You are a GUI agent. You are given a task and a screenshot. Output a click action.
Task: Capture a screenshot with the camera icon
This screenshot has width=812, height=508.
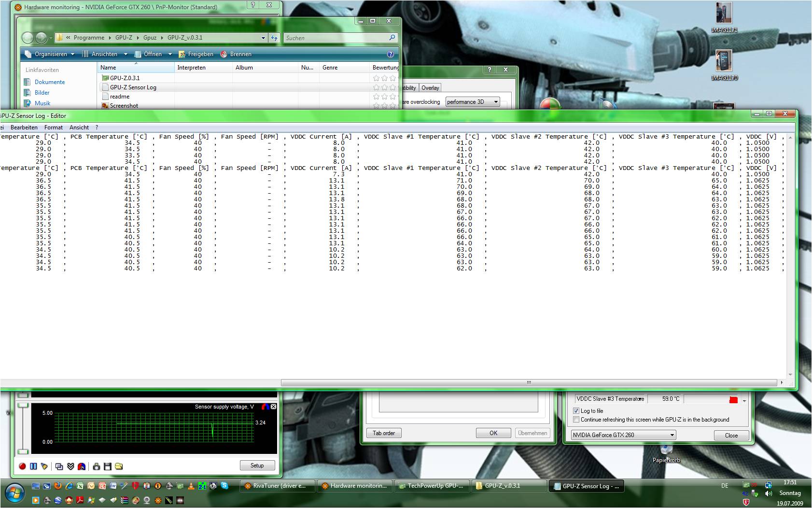[x=97, y=466]
